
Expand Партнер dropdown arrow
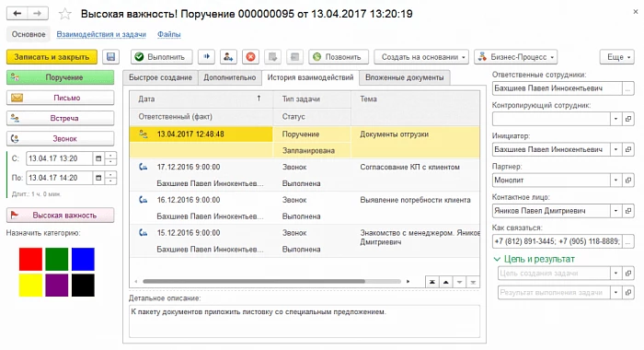[x=615, y=181]
